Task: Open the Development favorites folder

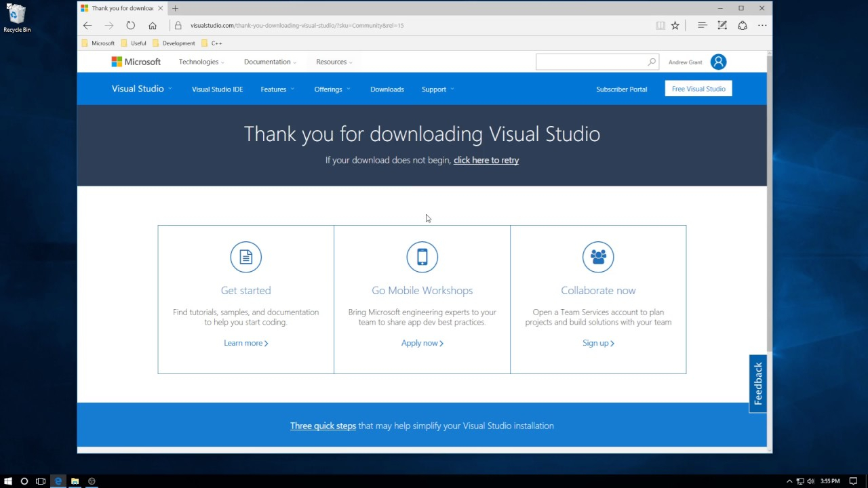Action: click(174, 43)
